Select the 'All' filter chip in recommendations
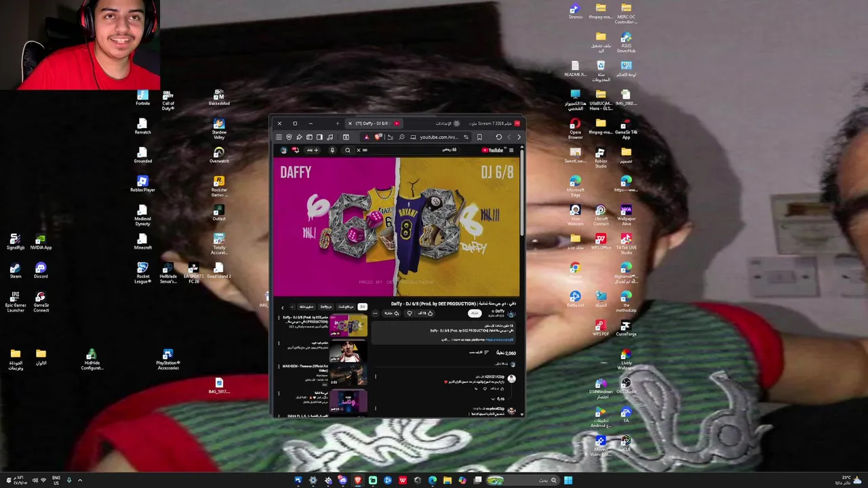Screen dimensions: 868x488 pyautogui.click(x=362, y=307)
